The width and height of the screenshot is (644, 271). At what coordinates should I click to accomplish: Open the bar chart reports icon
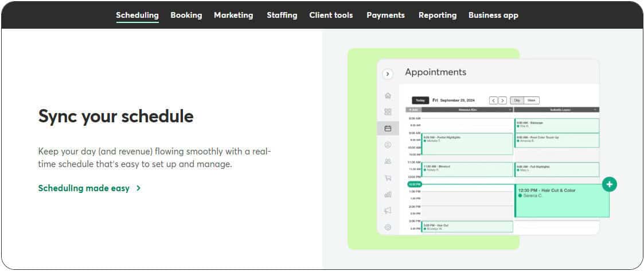tap(388, 195)
